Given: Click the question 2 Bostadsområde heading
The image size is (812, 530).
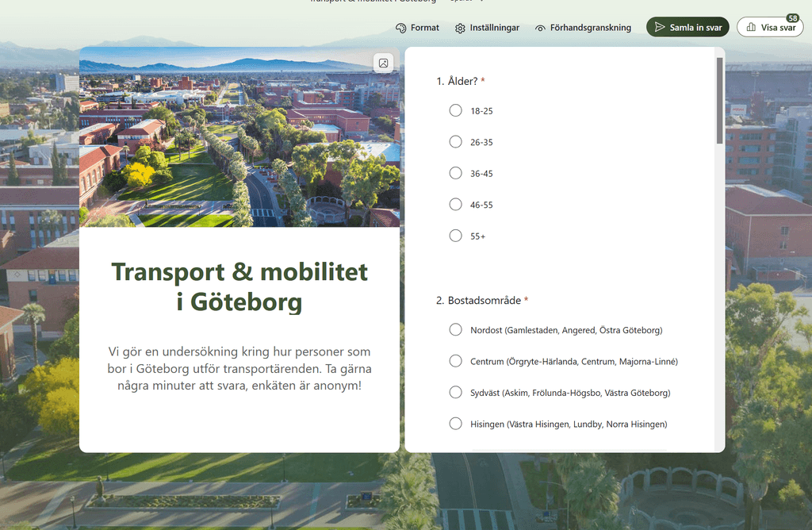Looking at the screenshot, I should pyautogui.click(x=481, y=301).
